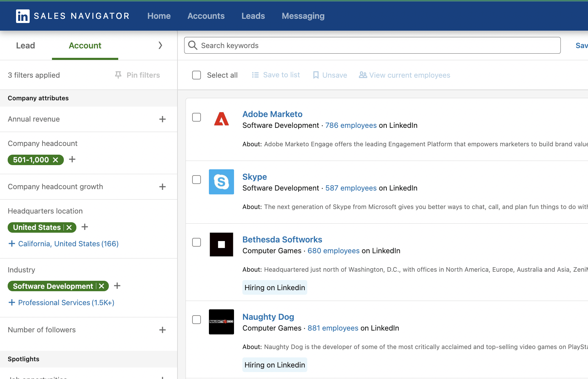
Task: Add California, United States location filter
Action: pyautogui.click(x=63, y=243)
